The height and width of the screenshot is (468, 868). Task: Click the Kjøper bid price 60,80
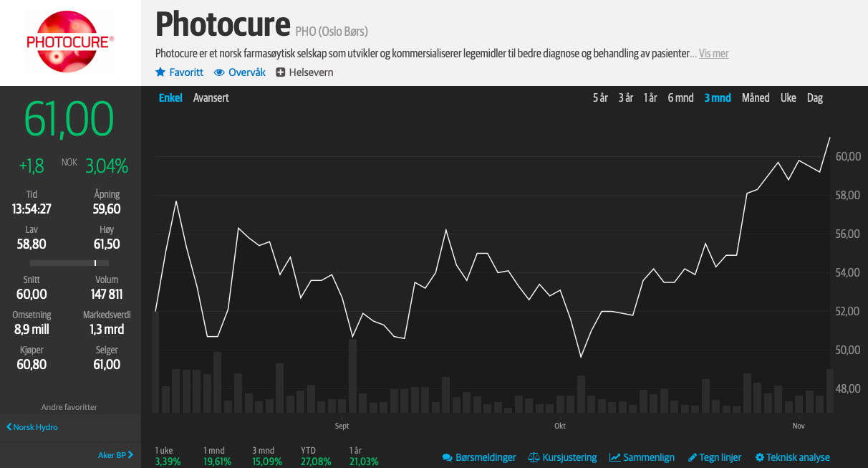[x=32, y=365]
